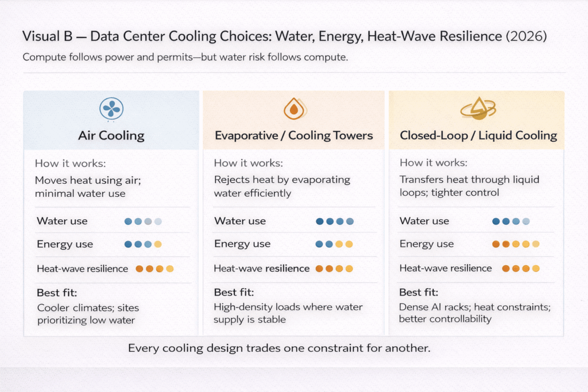Click the Visual B main title text

click(284, 37)
